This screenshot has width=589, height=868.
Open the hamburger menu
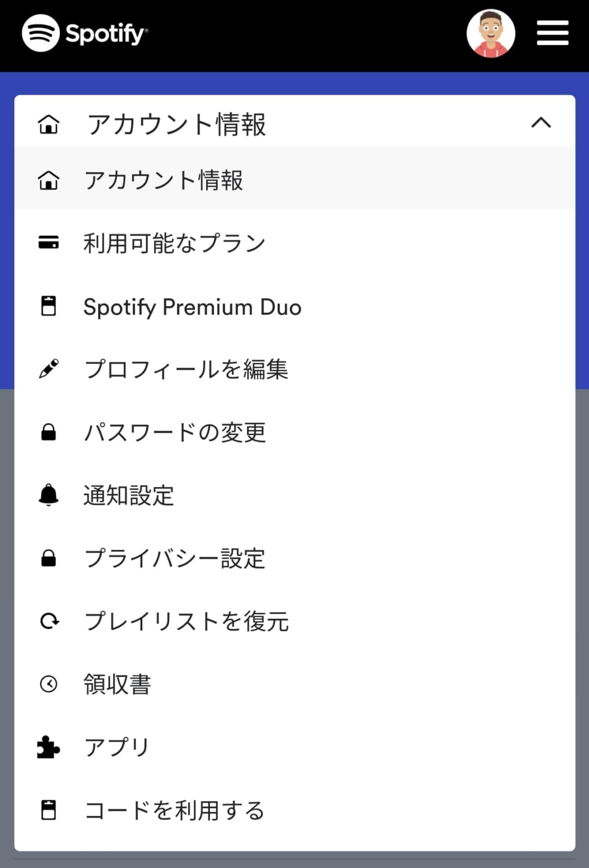click(x=552, y=33)
